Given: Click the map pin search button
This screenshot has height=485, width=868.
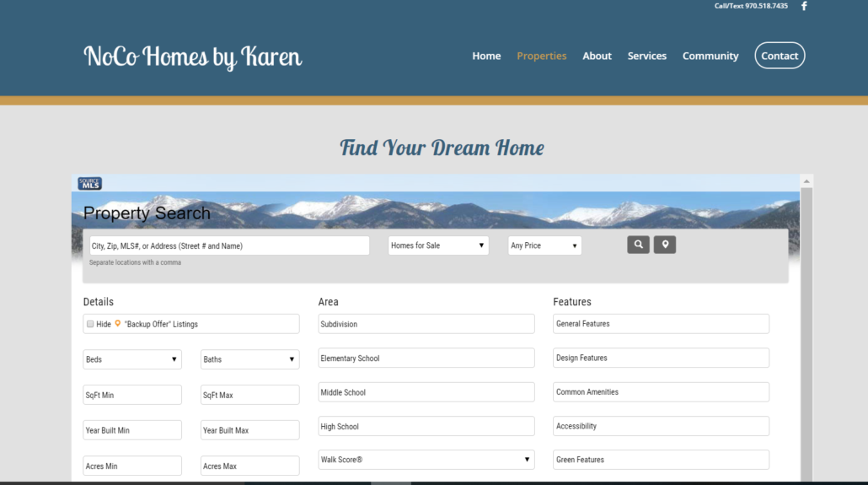Looking at the screenshot, I should (x=665, y=245).
